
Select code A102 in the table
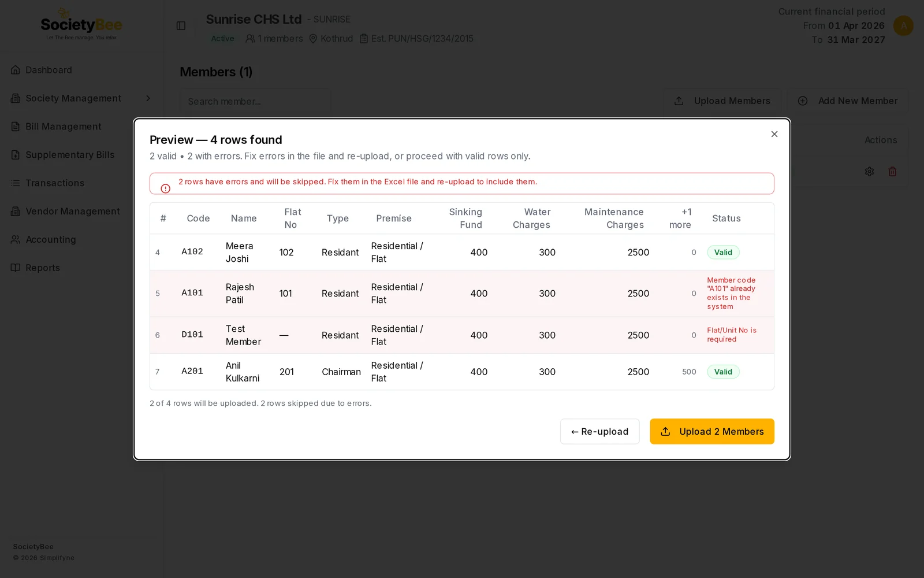click(192, 252)
